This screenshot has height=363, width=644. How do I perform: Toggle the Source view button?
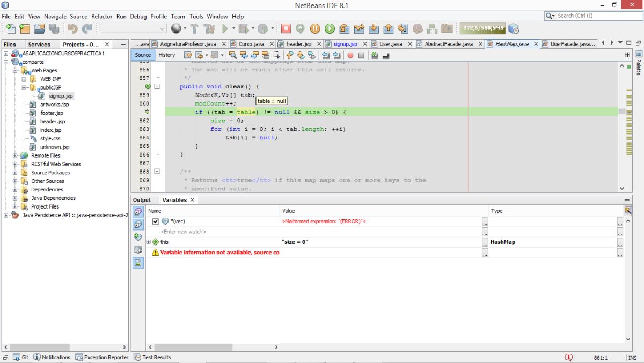tap(143, 55)
